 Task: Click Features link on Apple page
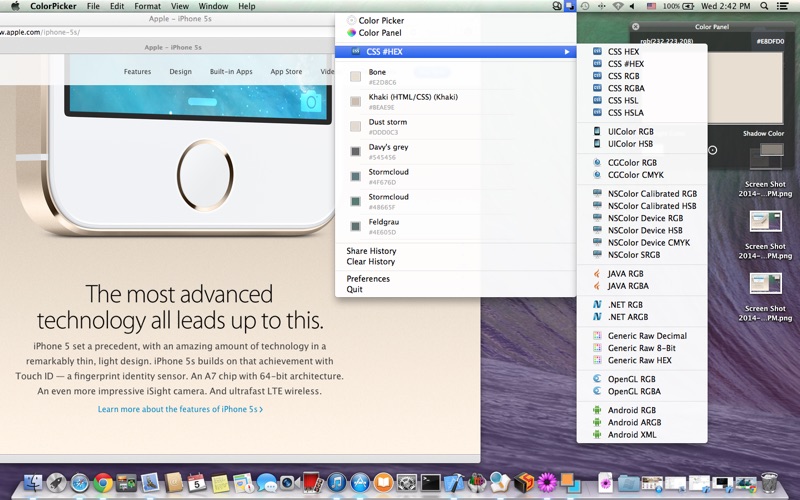(x=137, y=71)
